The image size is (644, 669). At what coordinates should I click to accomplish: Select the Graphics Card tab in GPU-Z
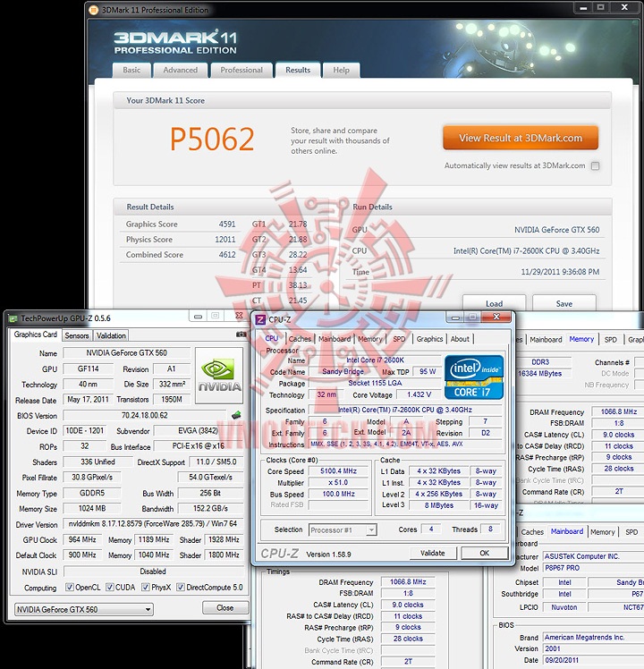click(36, 334)
